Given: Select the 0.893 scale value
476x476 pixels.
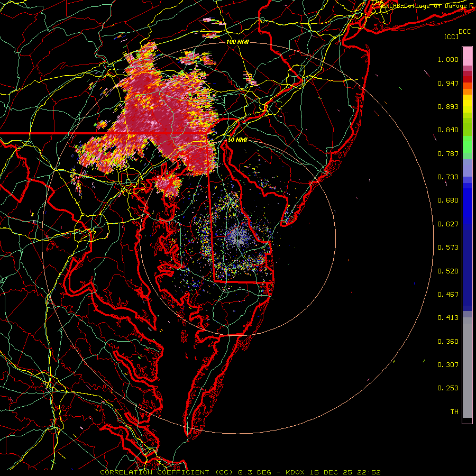Looking at the screenshot, I should click(x=448, y=106).
